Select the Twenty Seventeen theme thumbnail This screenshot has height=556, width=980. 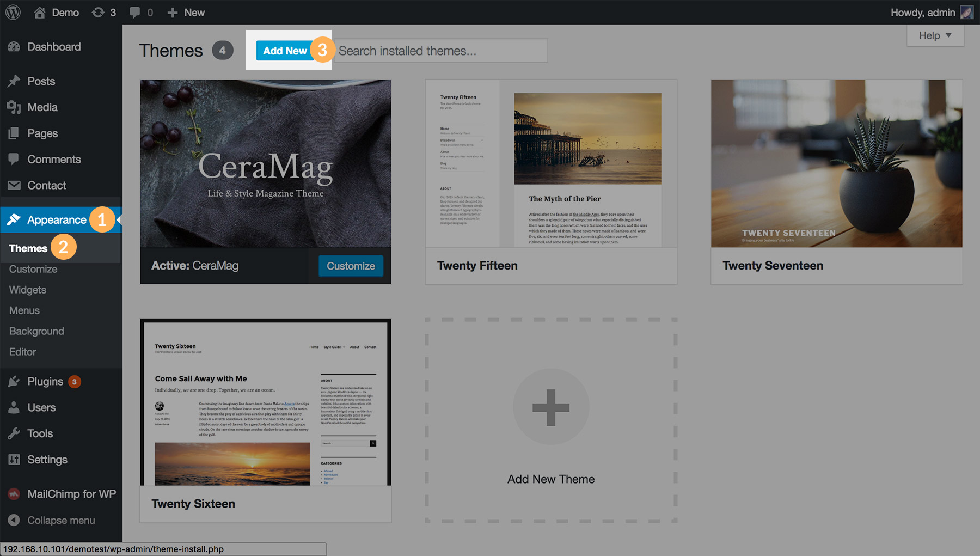836,163
